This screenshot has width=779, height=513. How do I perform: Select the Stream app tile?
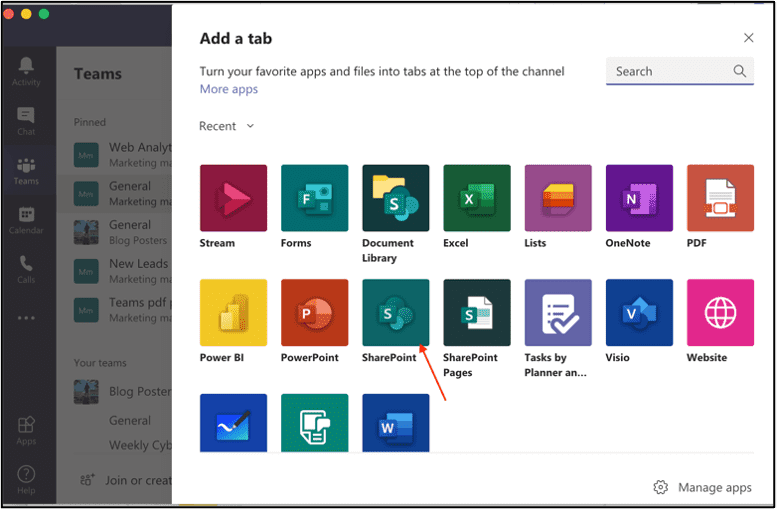tap(233, 198)
